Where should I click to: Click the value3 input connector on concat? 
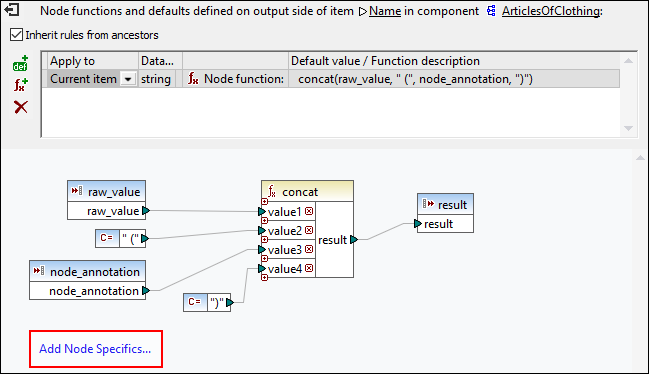pos(262,249)
